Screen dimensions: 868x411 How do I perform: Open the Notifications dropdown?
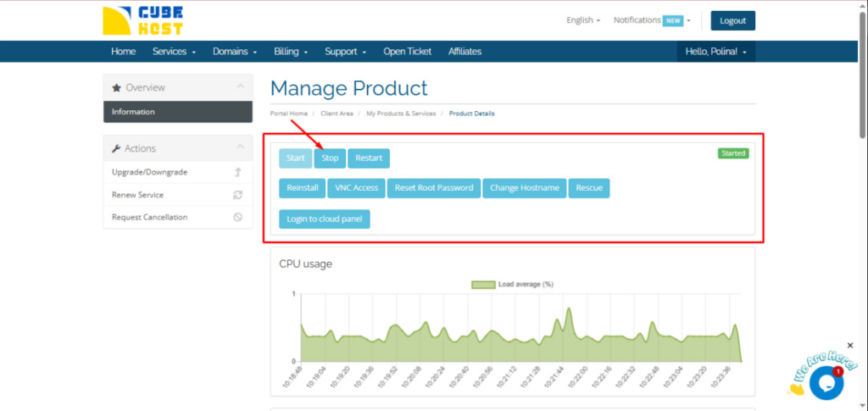[651, 20]
